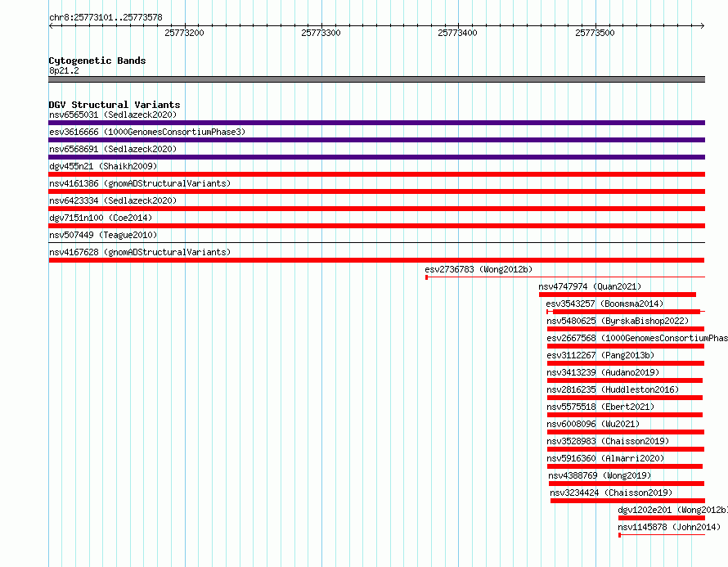Open nsv6568691 (Sedlazeck2020) variant
The height and width of the screenshot is (567, 728).
click(113, 149)
